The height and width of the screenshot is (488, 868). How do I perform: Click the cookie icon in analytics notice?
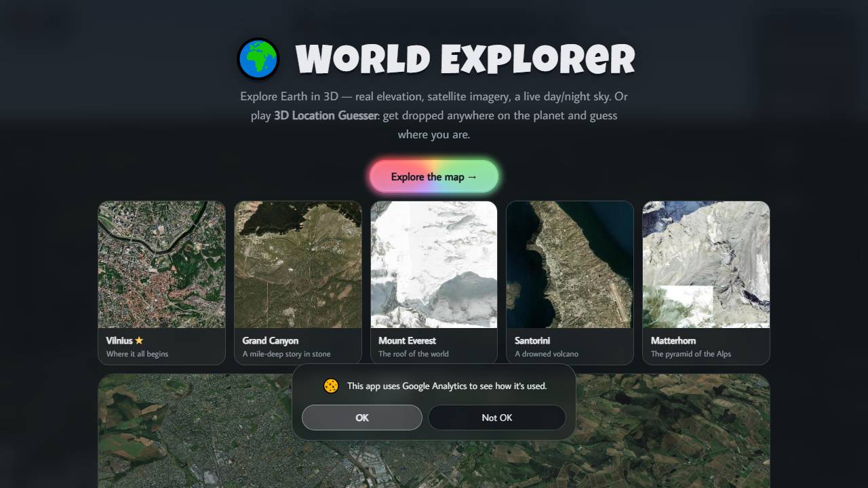(x=331, y=386)
